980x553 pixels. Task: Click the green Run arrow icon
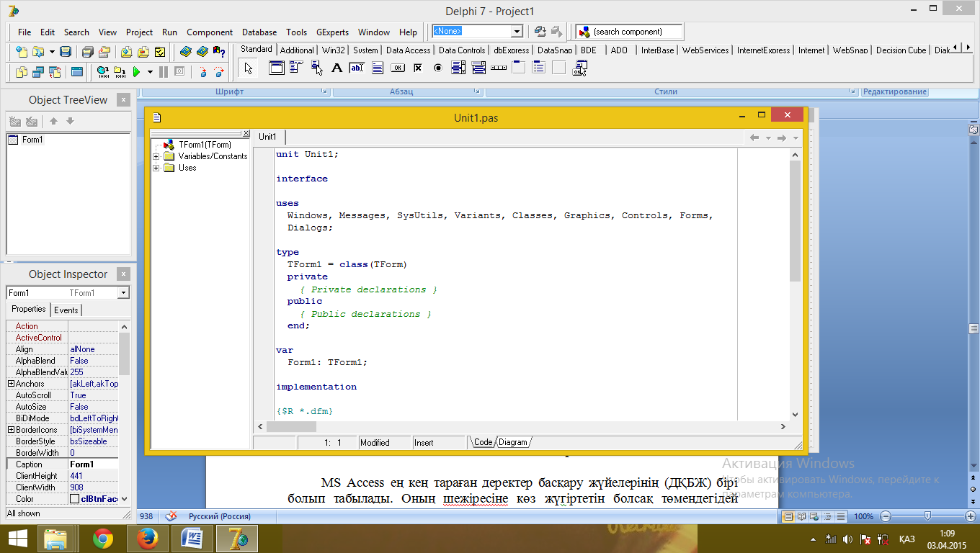(x=136, y=71)
